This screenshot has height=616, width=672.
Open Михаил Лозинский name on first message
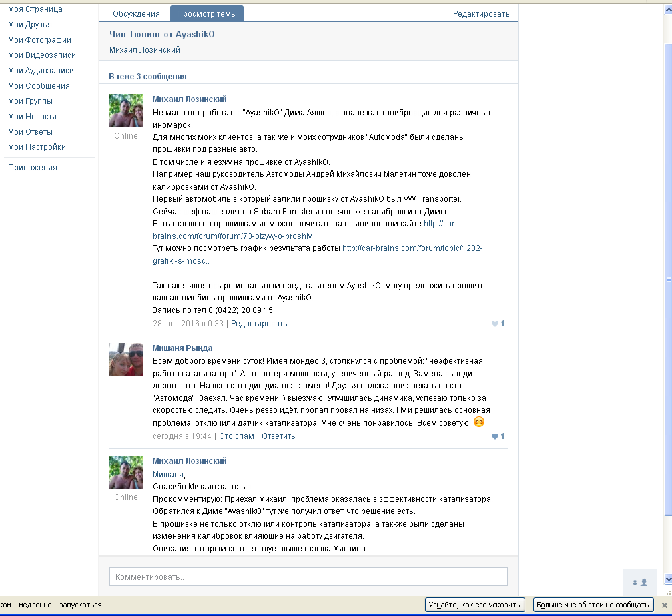(190, 99)
